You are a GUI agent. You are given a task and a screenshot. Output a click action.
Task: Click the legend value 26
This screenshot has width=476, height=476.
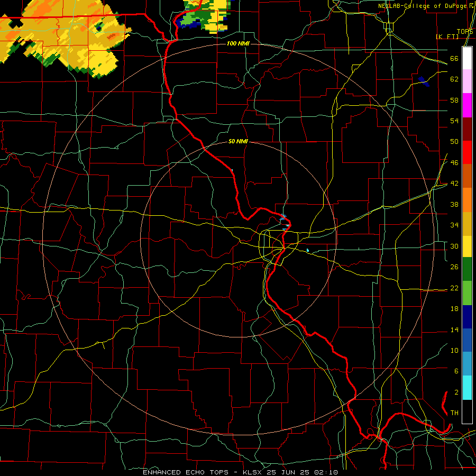pyautogui.click(x=454, y=267)
